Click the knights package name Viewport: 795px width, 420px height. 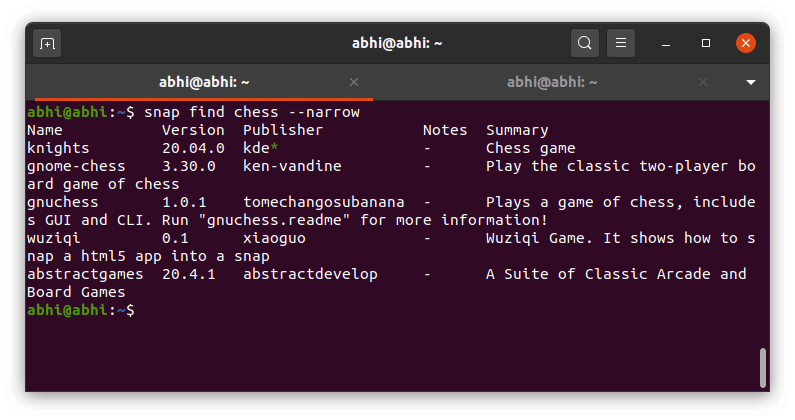point(58,148)
